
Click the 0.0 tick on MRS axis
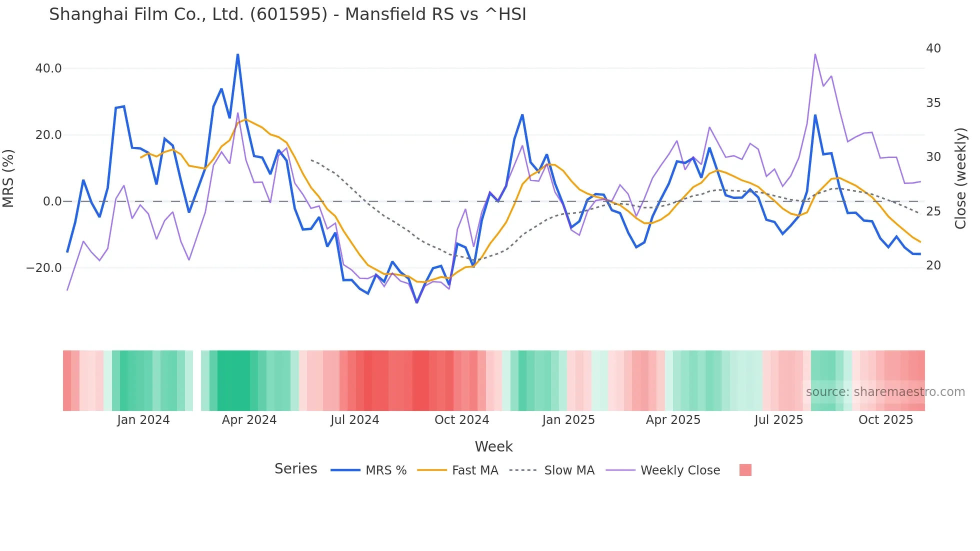point(52,201)
